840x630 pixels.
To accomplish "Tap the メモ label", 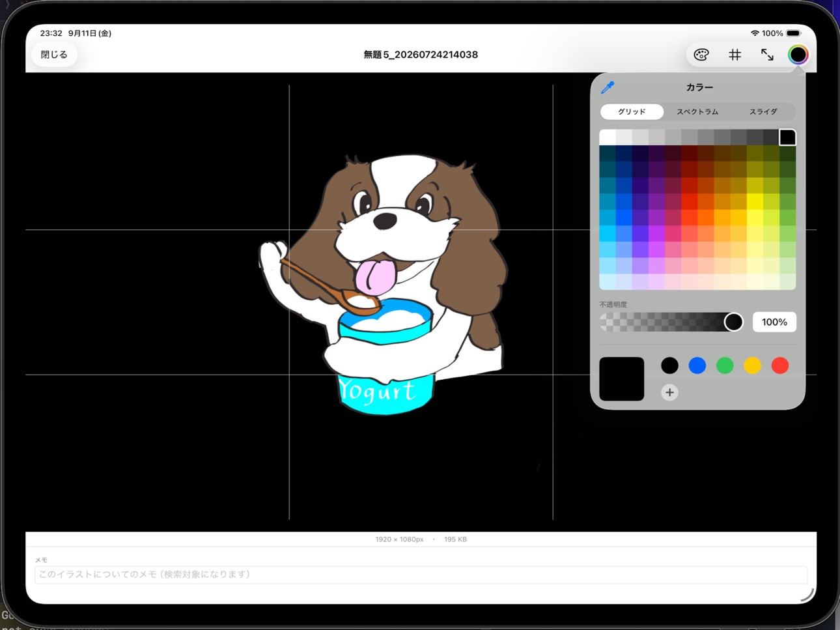I will coord(41,560).
